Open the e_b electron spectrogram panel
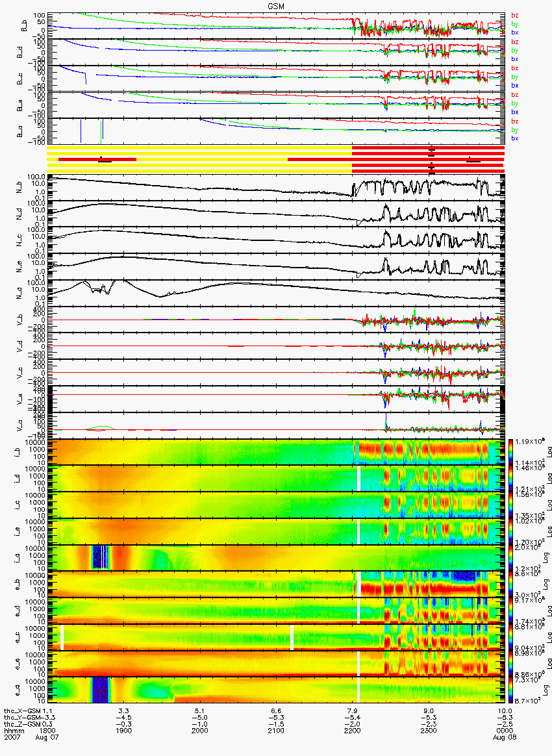This screenshot has width=552, height=756. 276,585
